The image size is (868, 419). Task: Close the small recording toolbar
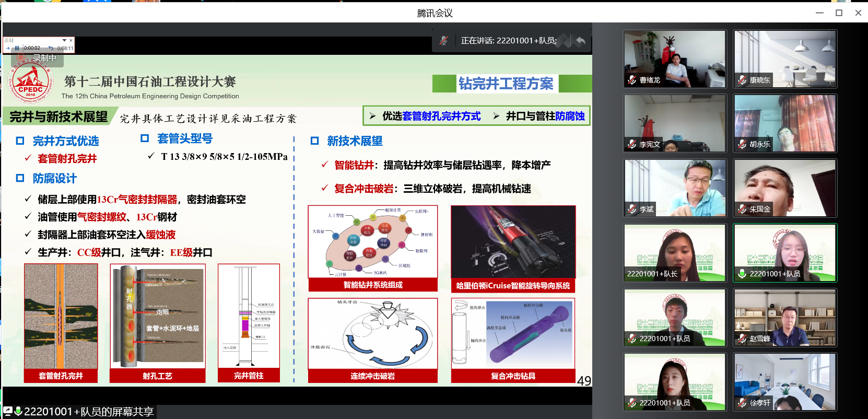[x=71, y=40]
